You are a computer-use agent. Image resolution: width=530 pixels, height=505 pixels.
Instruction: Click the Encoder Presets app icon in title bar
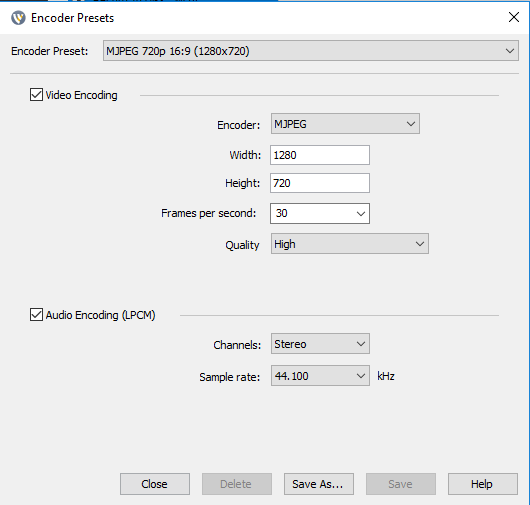click(18, 18)
